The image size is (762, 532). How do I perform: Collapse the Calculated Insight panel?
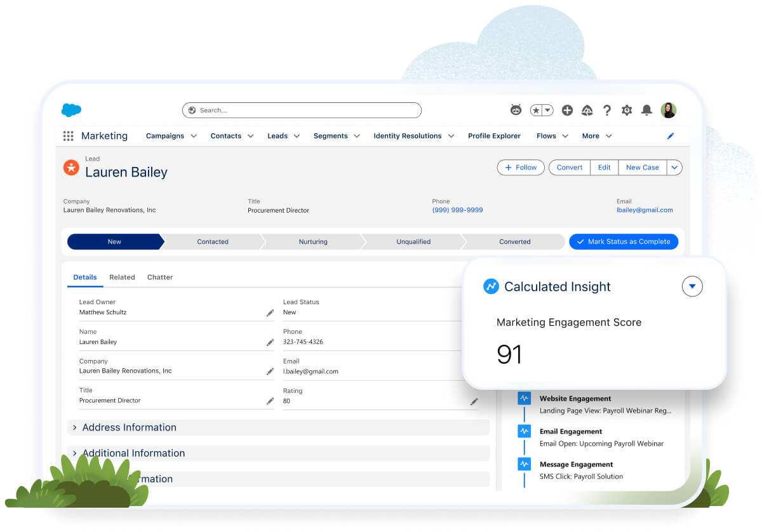tap(692, 286)
